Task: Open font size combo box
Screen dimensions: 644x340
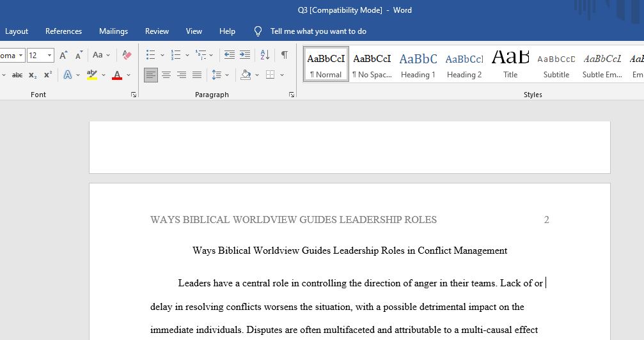Action: 40,55
